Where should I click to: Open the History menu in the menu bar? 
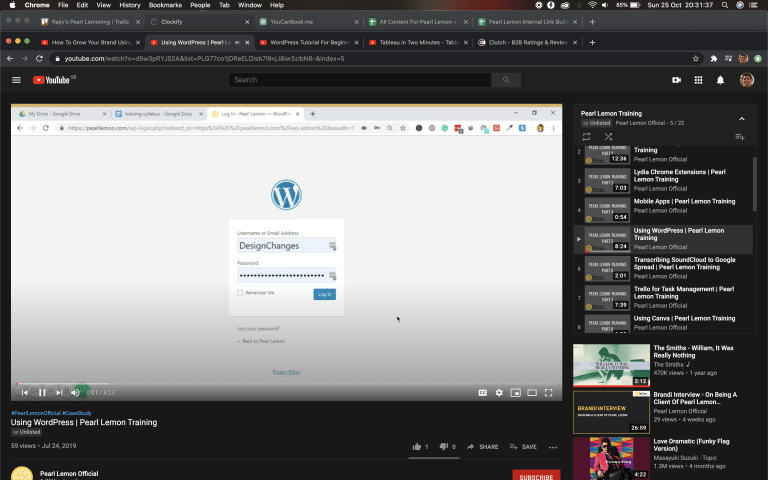(130, 5)
